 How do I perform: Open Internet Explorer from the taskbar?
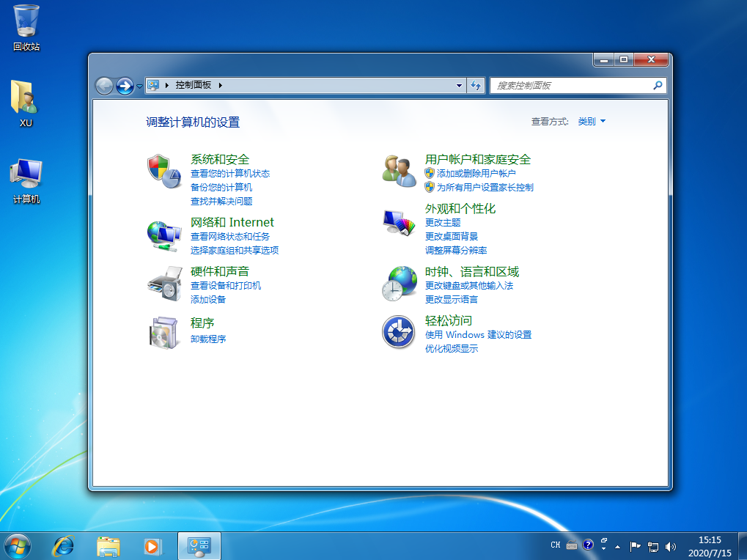coord(64,546)
